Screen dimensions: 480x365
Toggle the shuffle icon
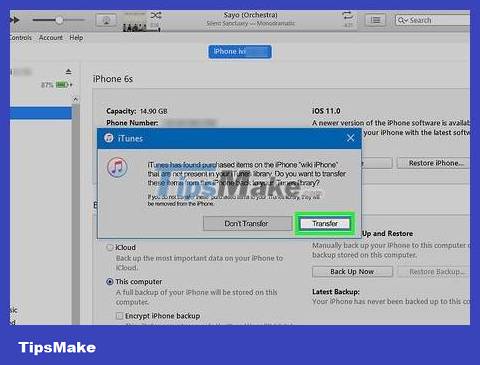(x=156, y=15)
